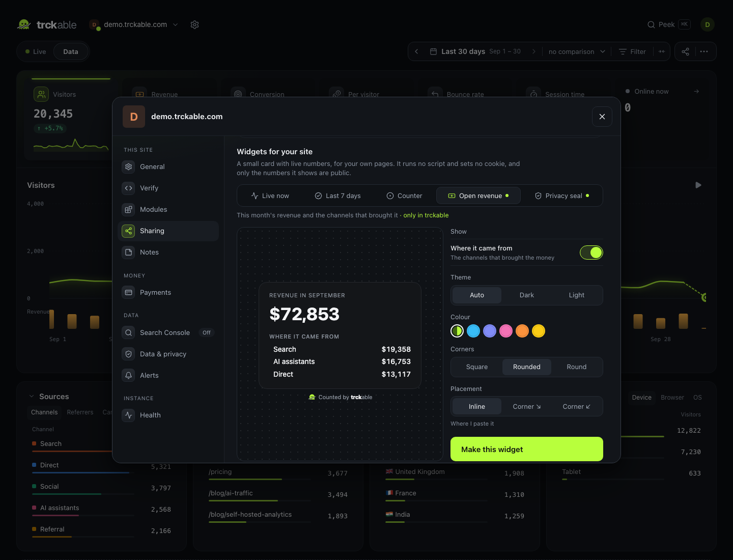
Task: Open the Notes icon in sidebar
Action: pyautogui.click(x=128, y=252)
